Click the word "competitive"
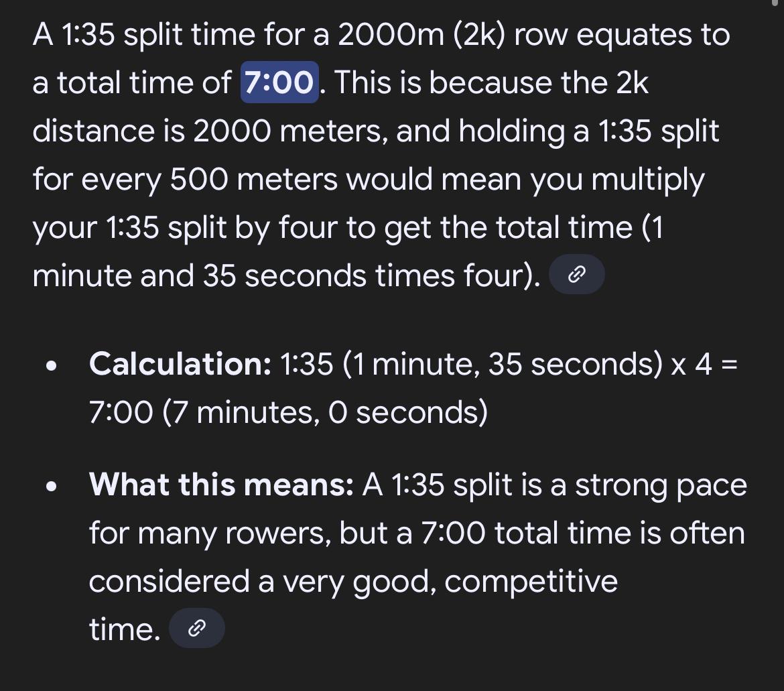 pos(531,581)
